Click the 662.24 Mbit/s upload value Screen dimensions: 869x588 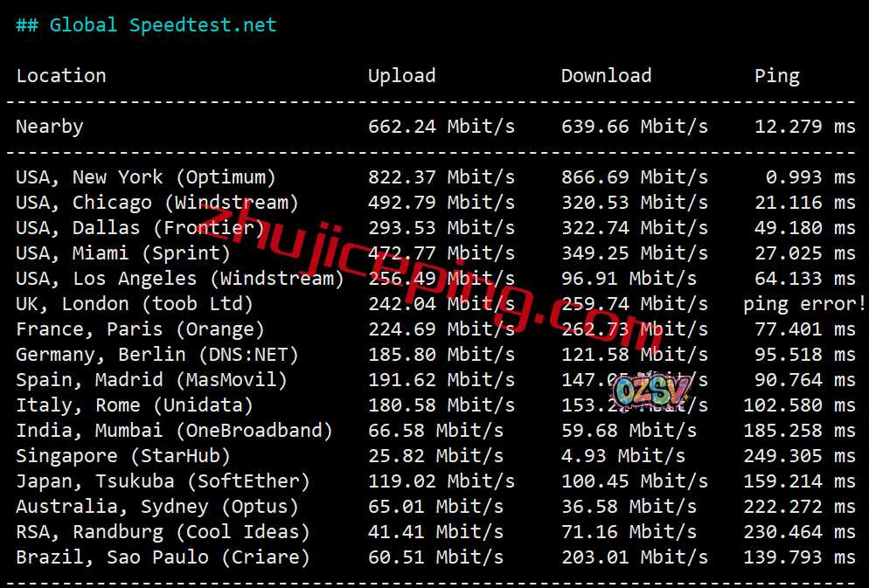pos(441,127)
